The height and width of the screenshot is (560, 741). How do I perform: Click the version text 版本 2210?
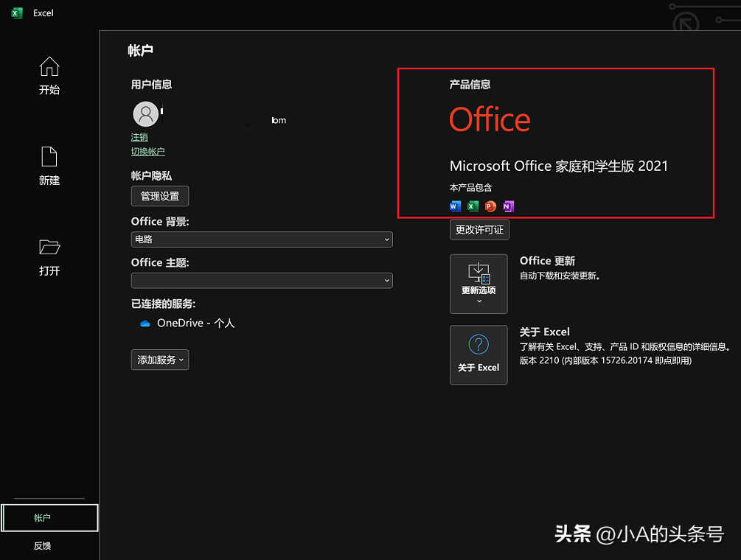tap(605, 361)
